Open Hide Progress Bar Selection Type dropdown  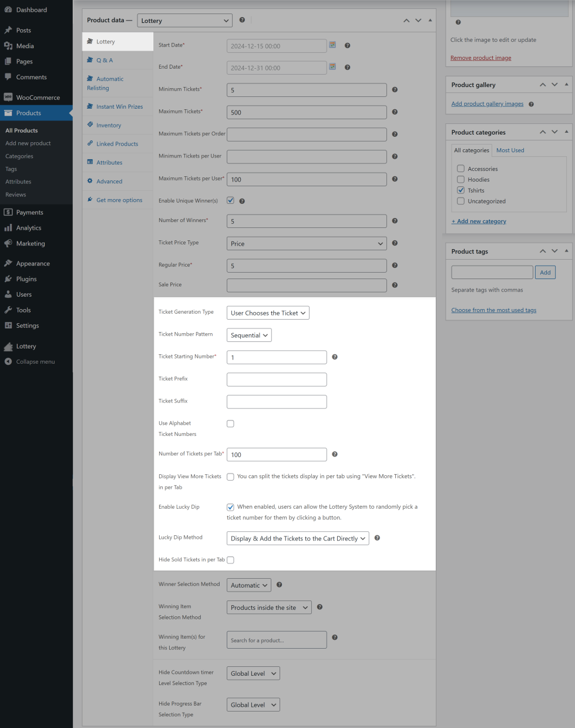click(253, 704)
